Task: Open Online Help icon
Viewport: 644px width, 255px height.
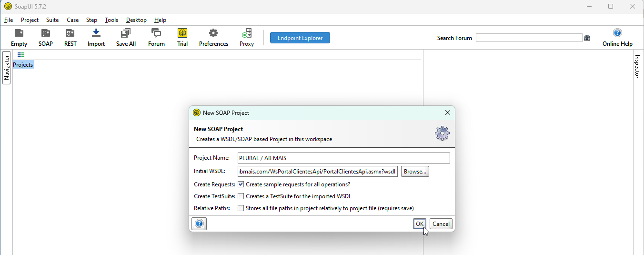Action: [x=617, y=33]
